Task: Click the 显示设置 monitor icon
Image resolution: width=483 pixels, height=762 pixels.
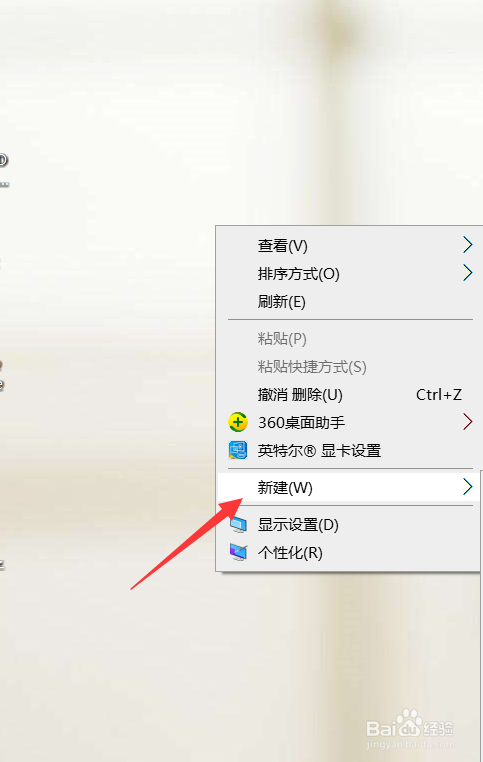Action: pos(238,525)
